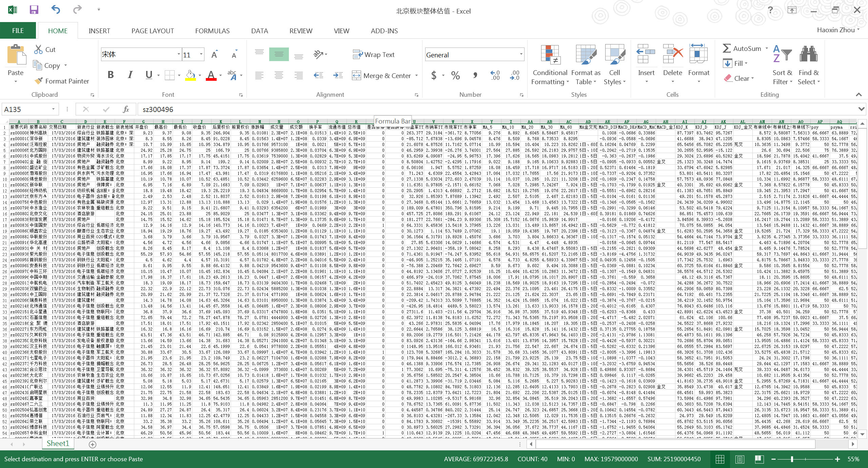The image size is (868, 468).
Task: Toggle Italic formatting
Action: 130,75
